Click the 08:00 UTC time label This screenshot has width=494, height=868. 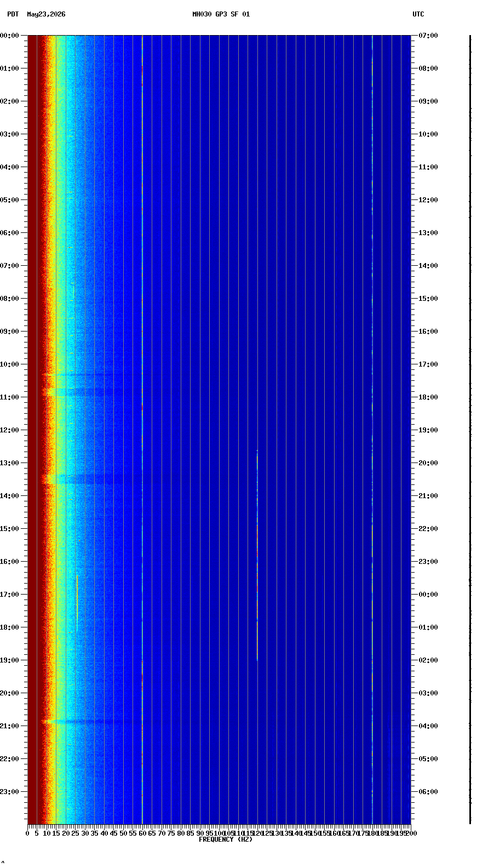[x=428, y=68]
